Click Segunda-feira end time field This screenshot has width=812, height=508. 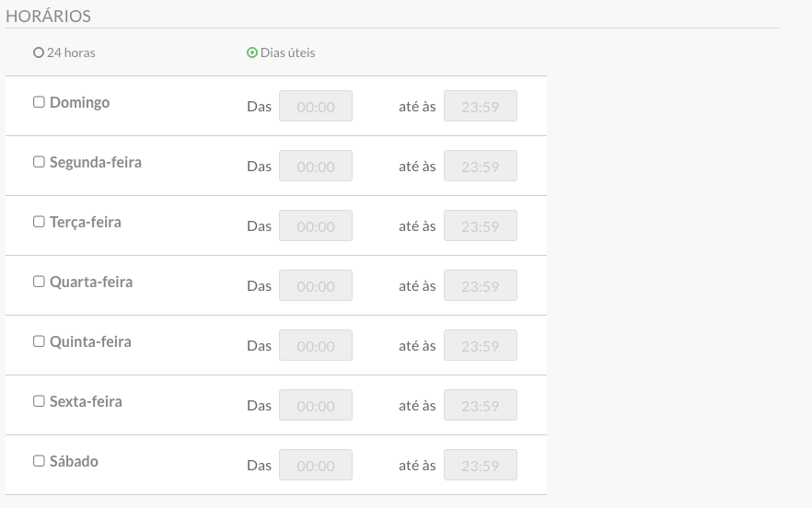(480, 166)
